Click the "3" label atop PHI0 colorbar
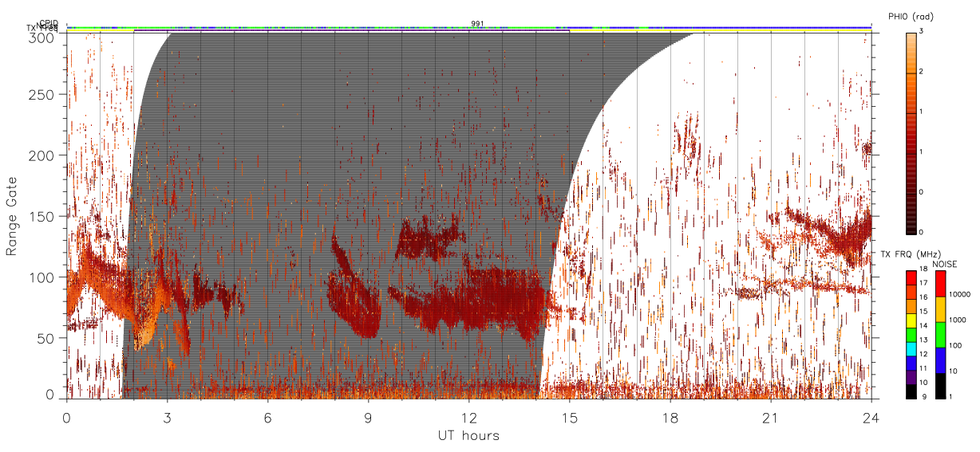Viewport: 980px width, 452px height. (x=922, y=31)
